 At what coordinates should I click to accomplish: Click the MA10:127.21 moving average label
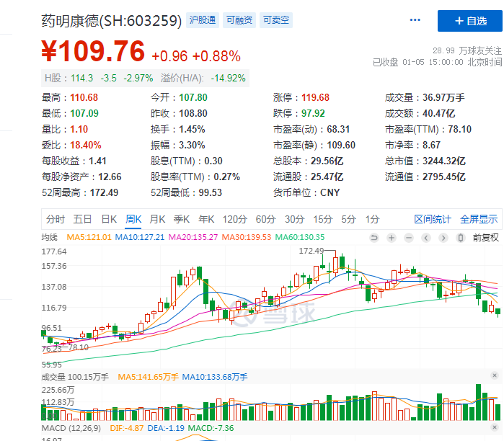pos(139,237)
